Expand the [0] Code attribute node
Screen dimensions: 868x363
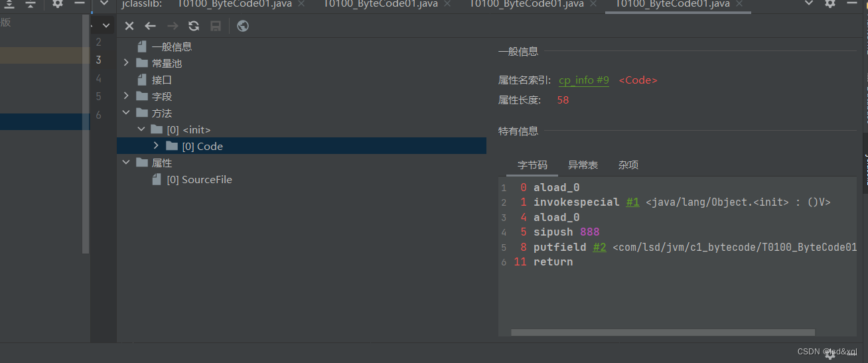coord(156,146)
